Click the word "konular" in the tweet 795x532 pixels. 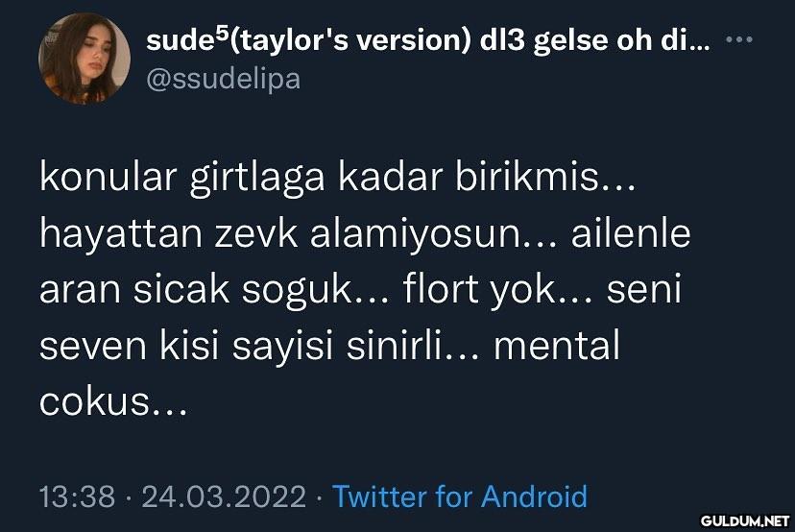point(108,178)
